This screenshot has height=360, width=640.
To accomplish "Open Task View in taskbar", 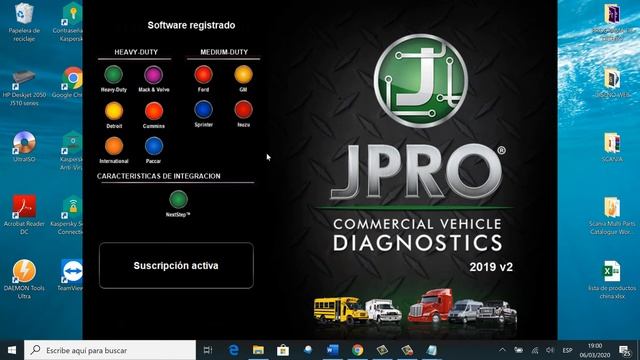I will click(208, 350).
